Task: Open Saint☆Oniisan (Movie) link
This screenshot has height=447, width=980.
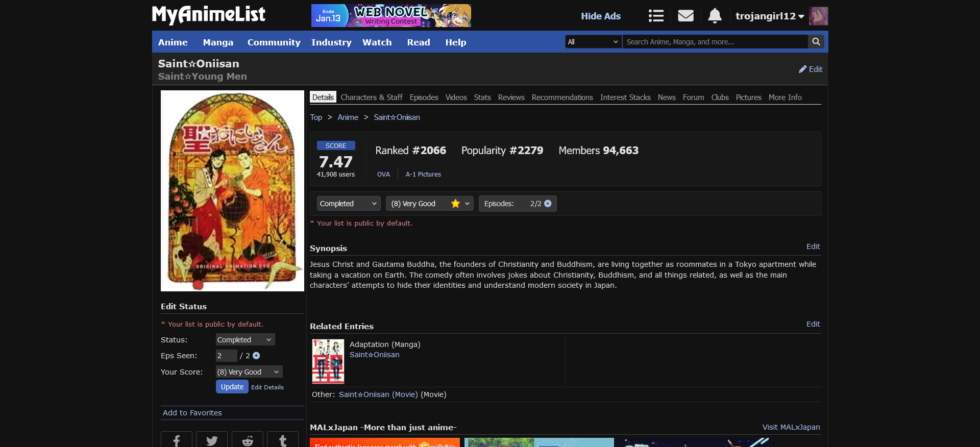Action: [x=378, y=394]
